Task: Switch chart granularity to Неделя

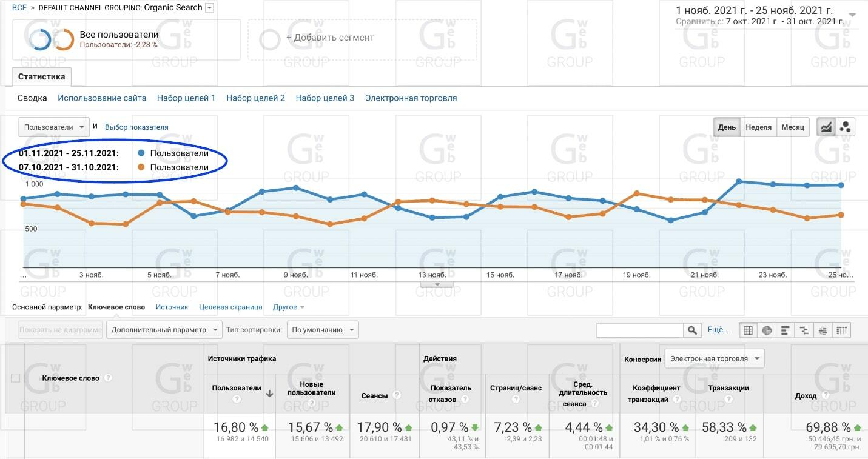Action: pos(759,127)
